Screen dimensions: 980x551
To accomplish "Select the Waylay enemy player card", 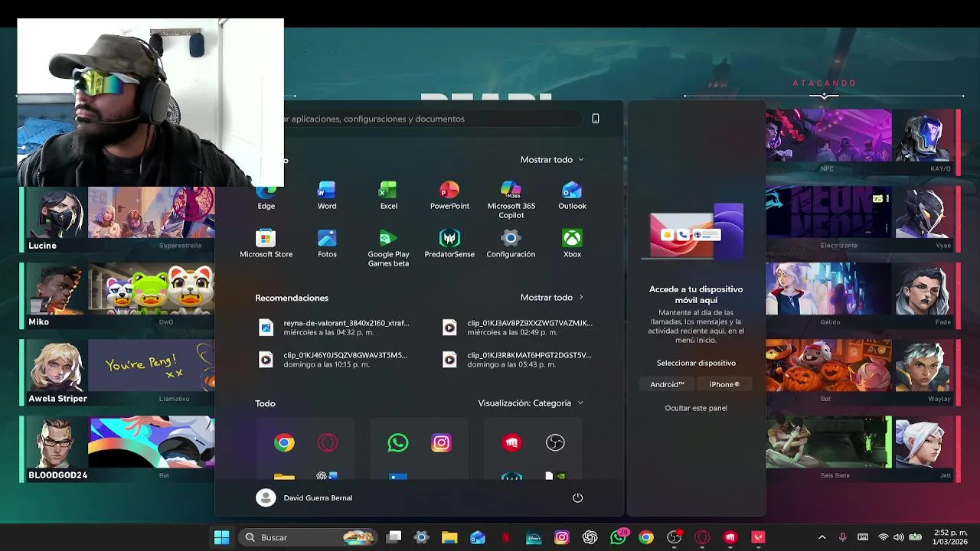I will point(863,371).
